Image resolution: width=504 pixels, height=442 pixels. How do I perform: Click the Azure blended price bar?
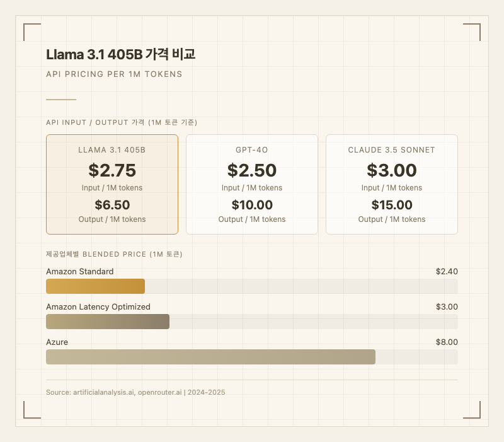pyautogui.click(x=210, y=357)
